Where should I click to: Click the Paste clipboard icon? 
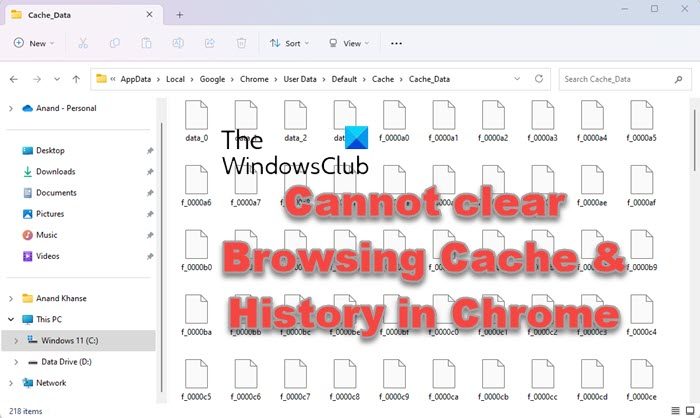coord(146,43)
